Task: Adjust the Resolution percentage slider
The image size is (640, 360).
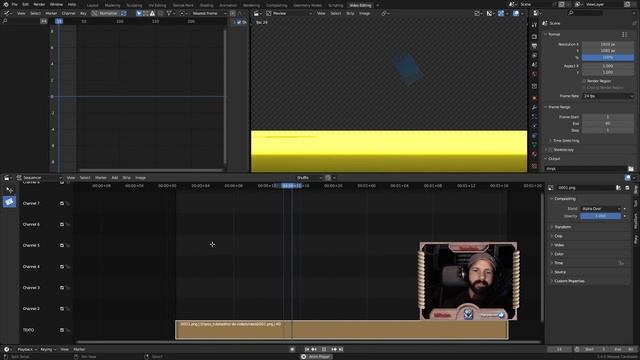Action: (x=608, y=58)
